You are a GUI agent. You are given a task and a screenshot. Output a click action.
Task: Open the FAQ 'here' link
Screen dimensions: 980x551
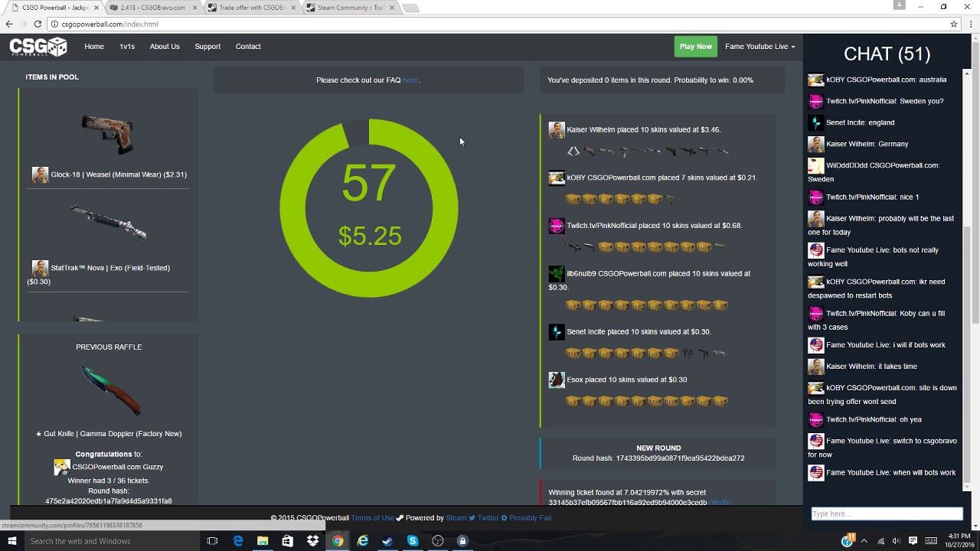410,80
